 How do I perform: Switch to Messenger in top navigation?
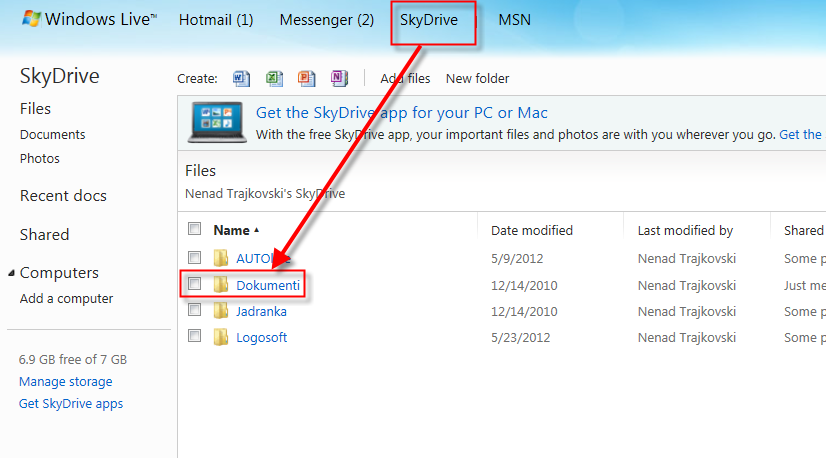[326, 20]
